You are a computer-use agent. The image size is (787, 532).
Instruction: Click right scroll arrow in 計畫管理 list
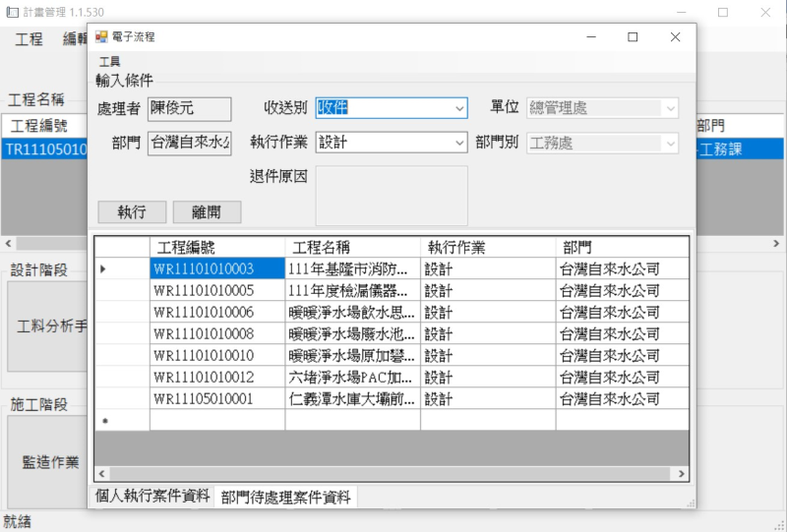point(776,244)
